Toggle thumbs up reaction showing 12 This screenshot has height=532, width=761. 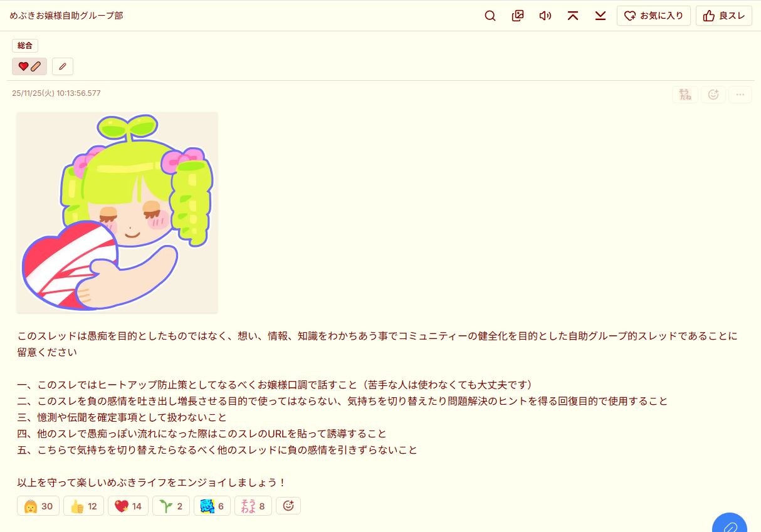[84, 506]
